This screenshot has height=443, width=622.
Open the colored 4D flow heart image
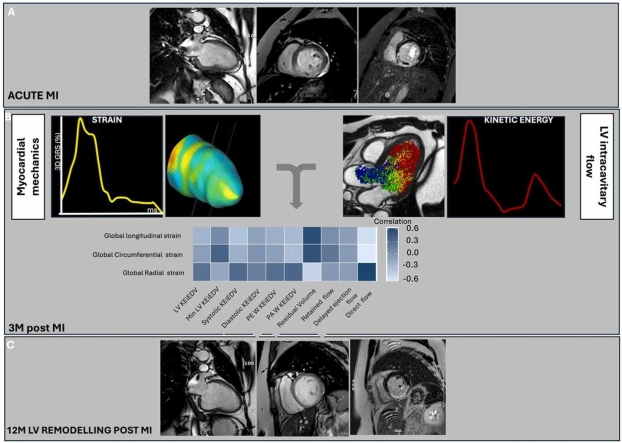click(391, 166)
